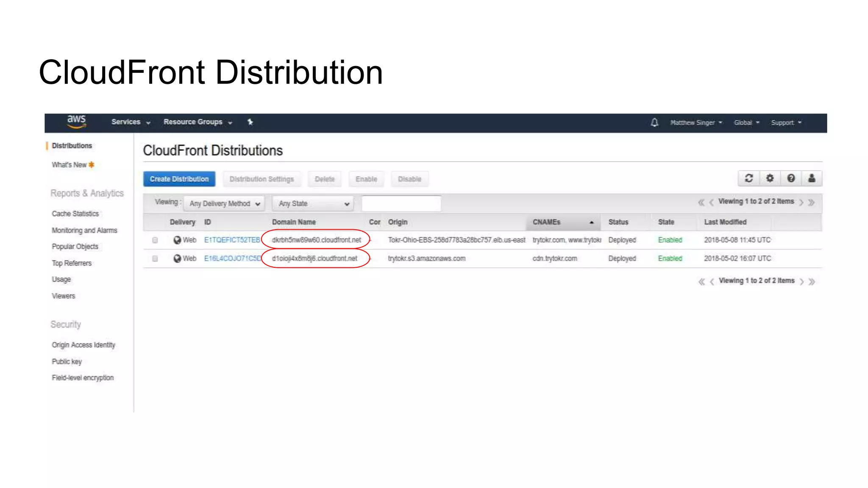This screenshot has height=488, width=868.
Task: Click the Create Distribution button
Action: [179, 179]
